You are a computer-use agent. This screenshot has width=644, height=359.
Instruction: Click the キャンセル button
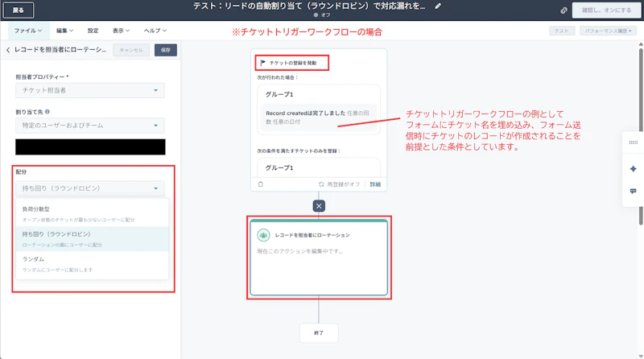point(131,50)
